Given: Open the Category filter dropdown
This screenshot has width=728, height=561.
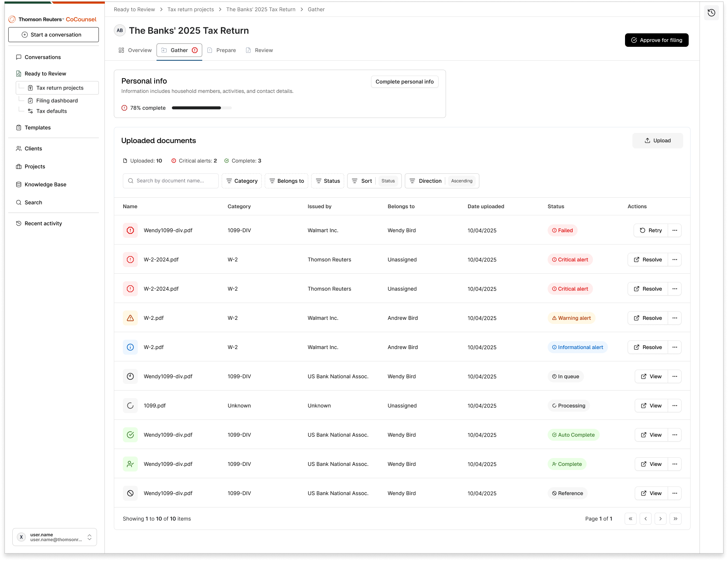Looking at the screenshot, I should tap(242, 181).
